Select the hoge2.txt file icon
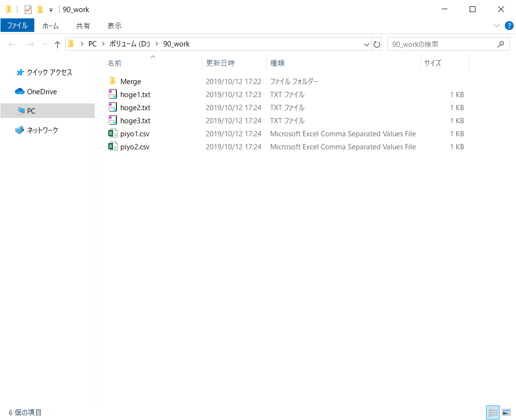 113,107
